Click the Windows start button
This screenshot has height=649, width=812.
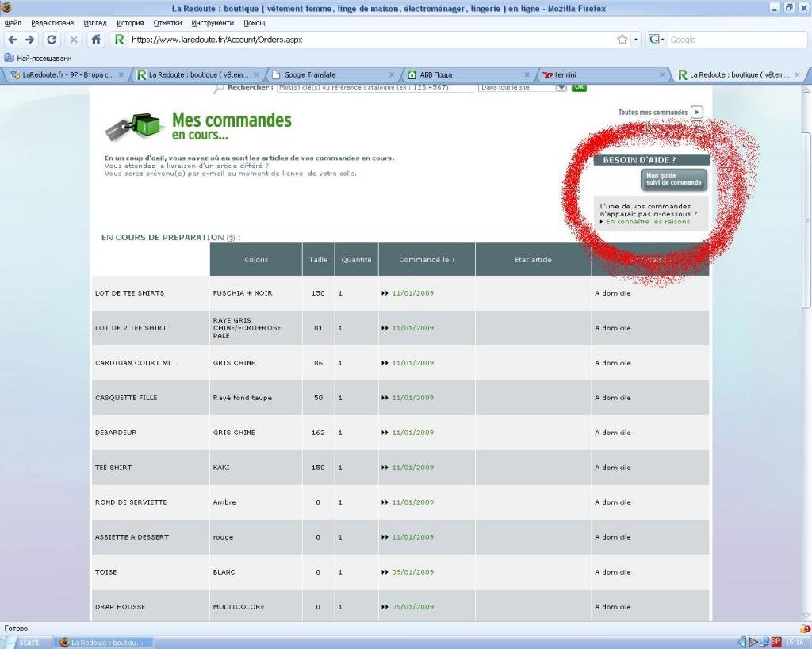(x=24, y=642)
